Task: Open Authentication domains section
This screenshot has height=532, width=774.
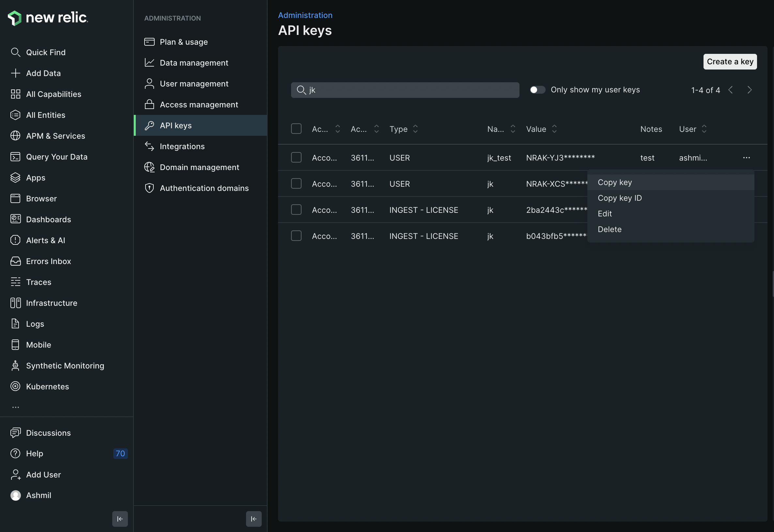Action: (200, 188)
